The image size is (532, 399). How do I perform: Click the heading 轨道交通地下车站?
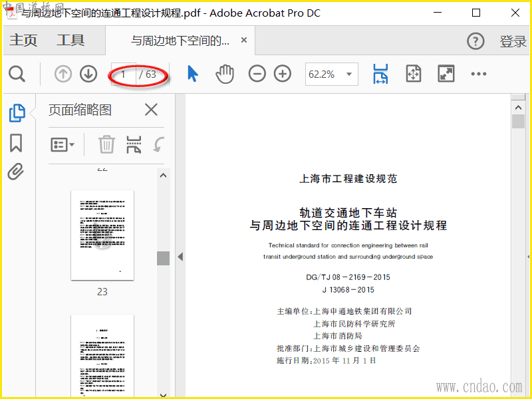[348, 213]
